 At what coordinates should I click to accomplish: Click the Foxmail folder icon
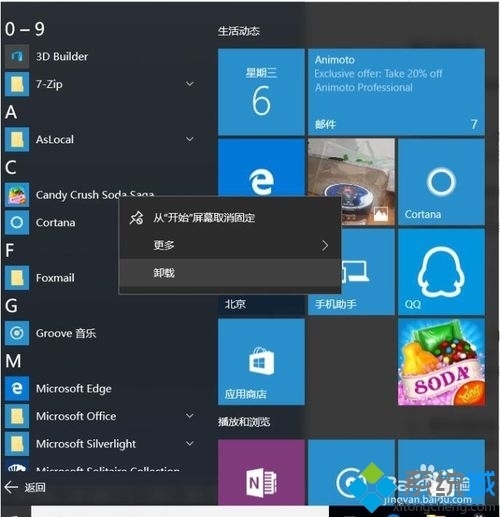tap(17, 278)
